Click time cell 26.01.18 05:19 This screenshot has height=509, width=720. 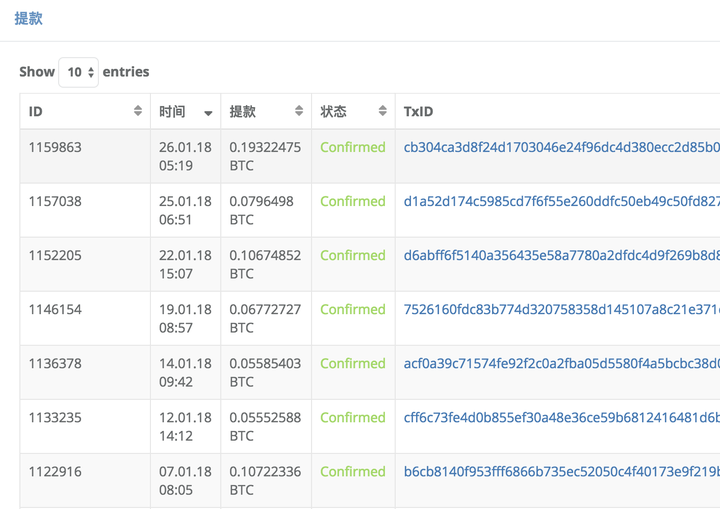186,156
